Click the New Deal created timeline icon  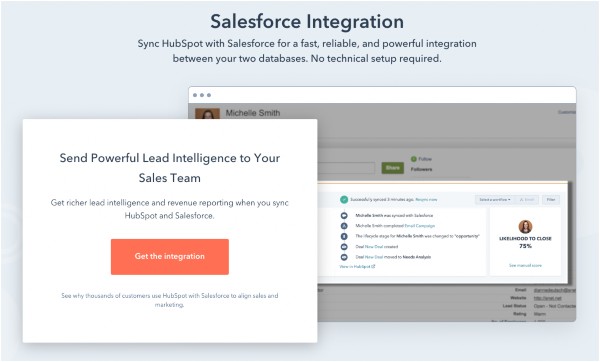click(344, 247)
